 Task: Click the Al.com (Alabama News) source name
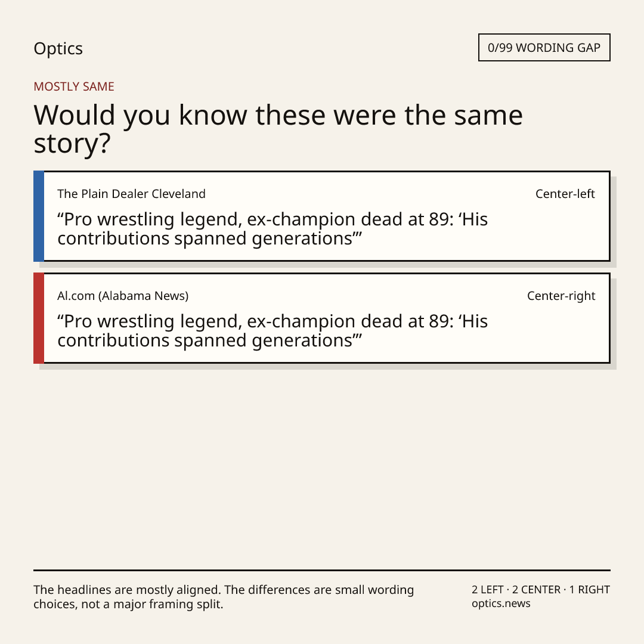pyautogui.click(x=123, y=296)
